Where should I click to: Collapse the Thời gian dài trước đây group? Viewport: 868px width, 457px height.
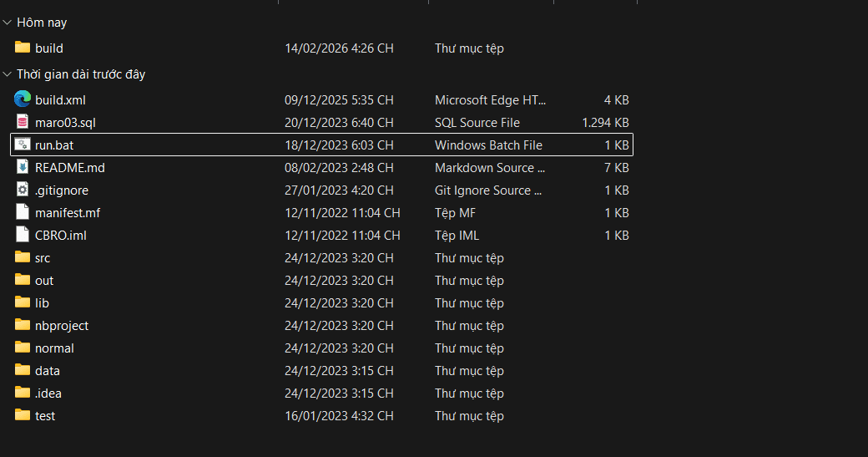click(8, 74)
